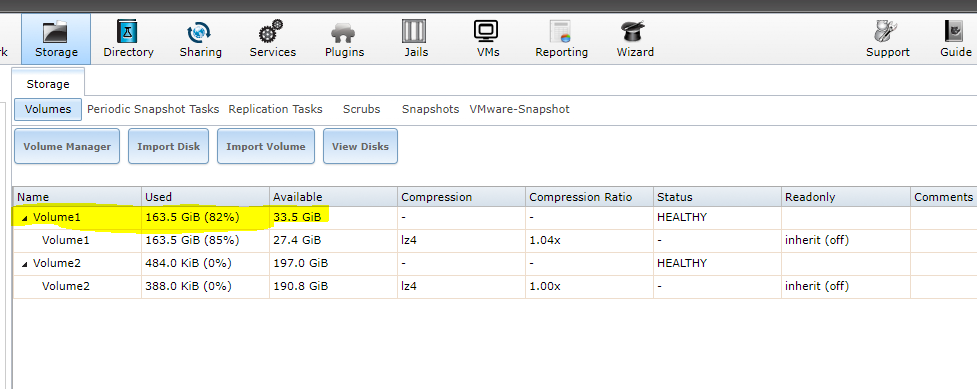Collapse the Volume1 tree arrow

(25, 218)
